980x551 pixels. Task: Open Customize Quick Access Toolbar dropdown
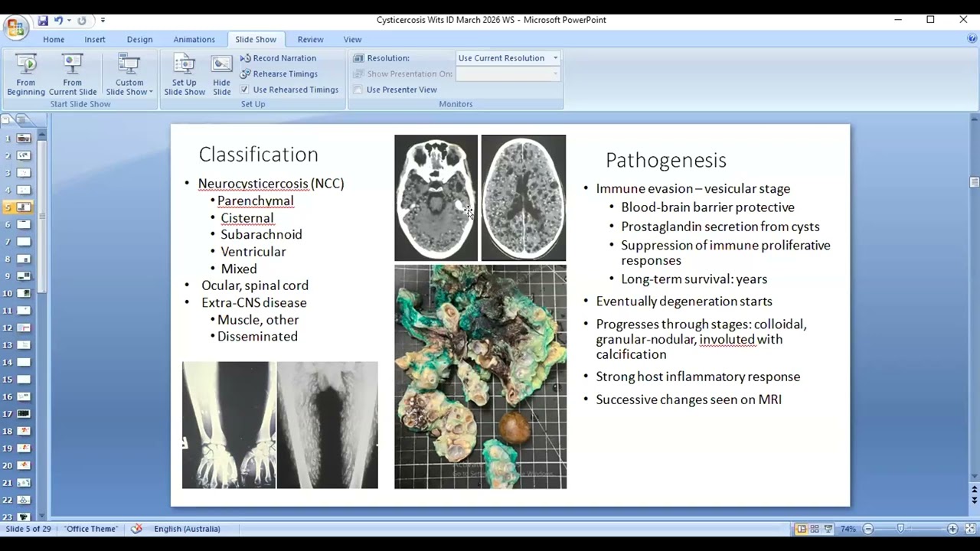103,21
